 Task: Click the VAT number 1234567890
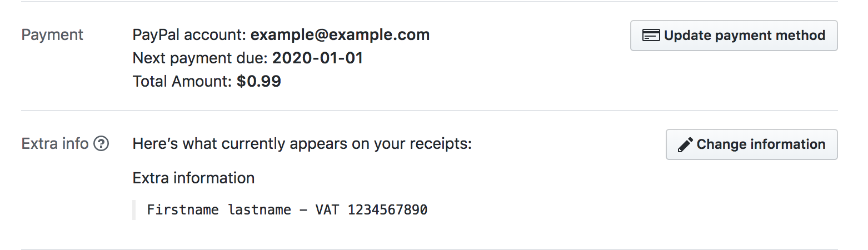point(387,210)
